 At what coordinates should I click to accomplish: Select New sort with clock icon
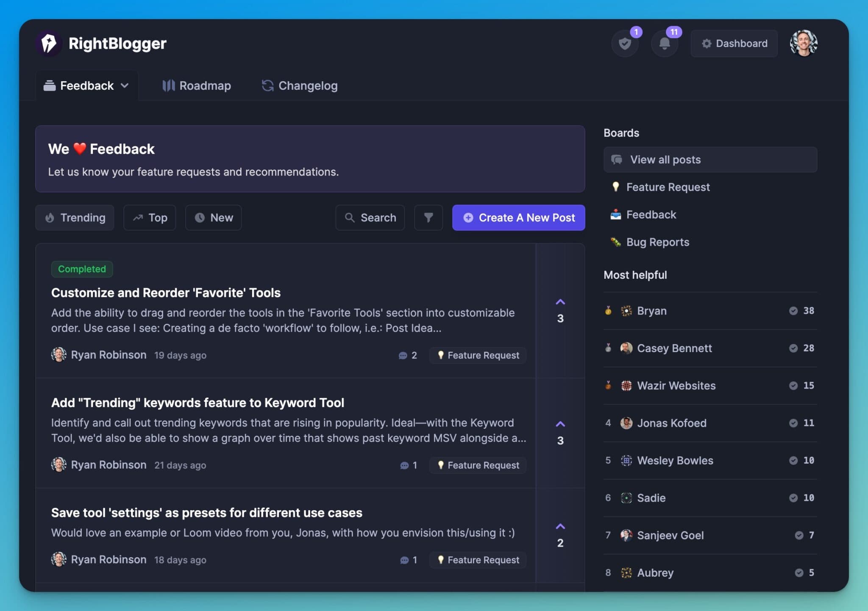point(213,217)
